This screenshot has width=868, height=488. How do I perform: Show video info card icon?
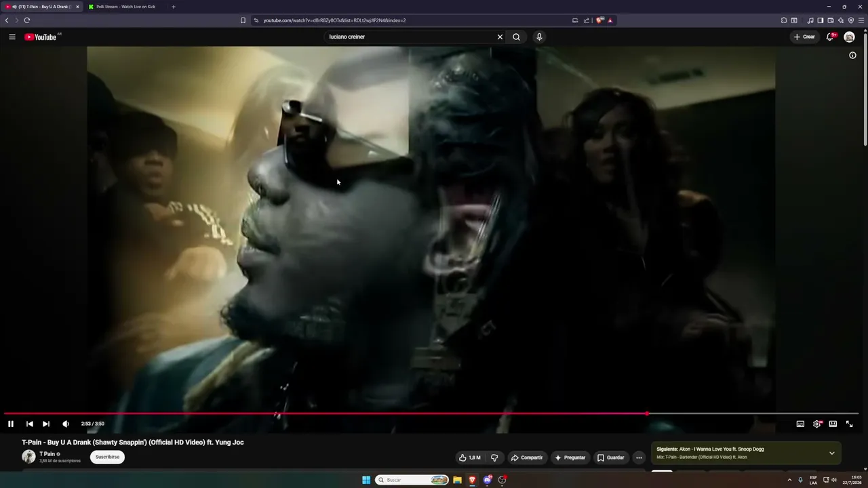point(853,56)
